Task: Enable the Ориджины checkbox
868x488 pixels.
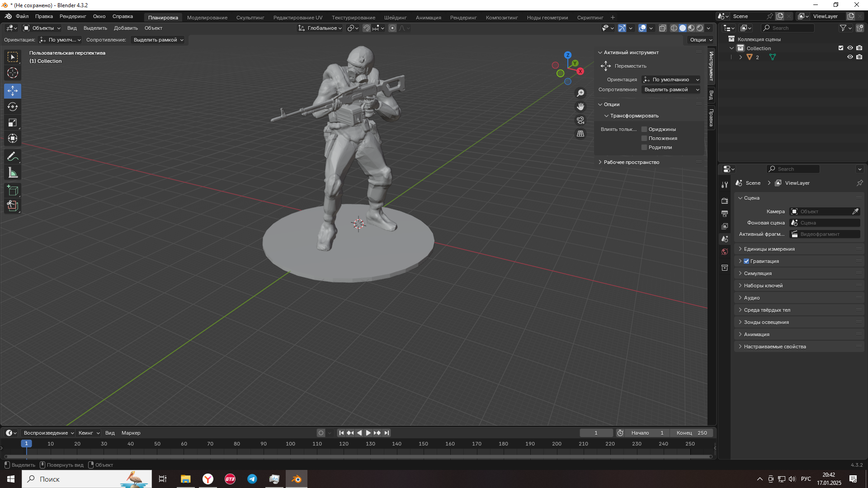Action: 644,129
